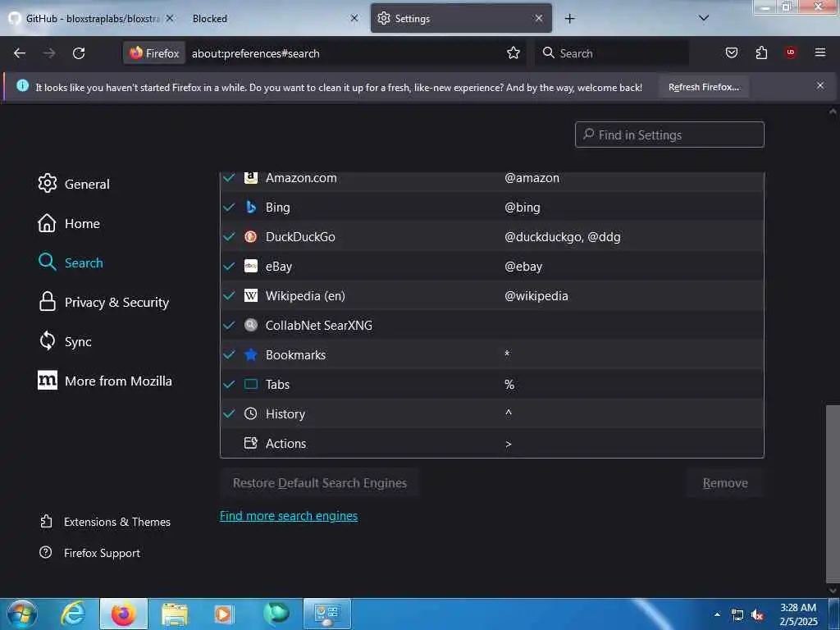Click the Remove button
This screenshot has height=630, width=840.
point(725,482)
